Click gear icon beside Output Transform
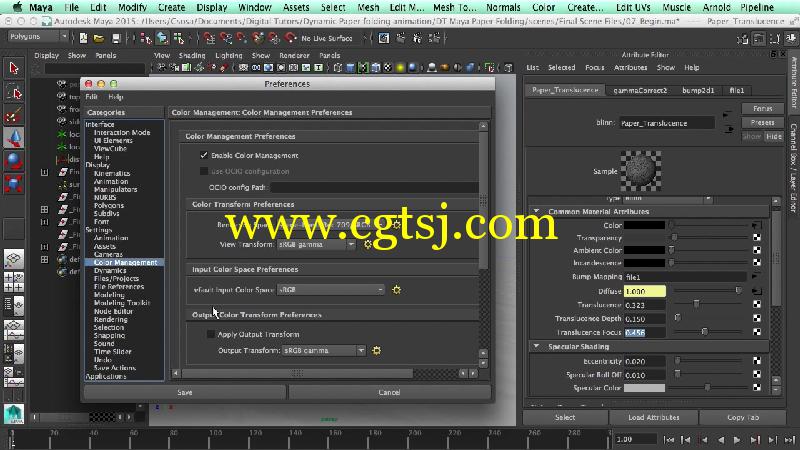The image size is (800, 450). click(377, 351)
